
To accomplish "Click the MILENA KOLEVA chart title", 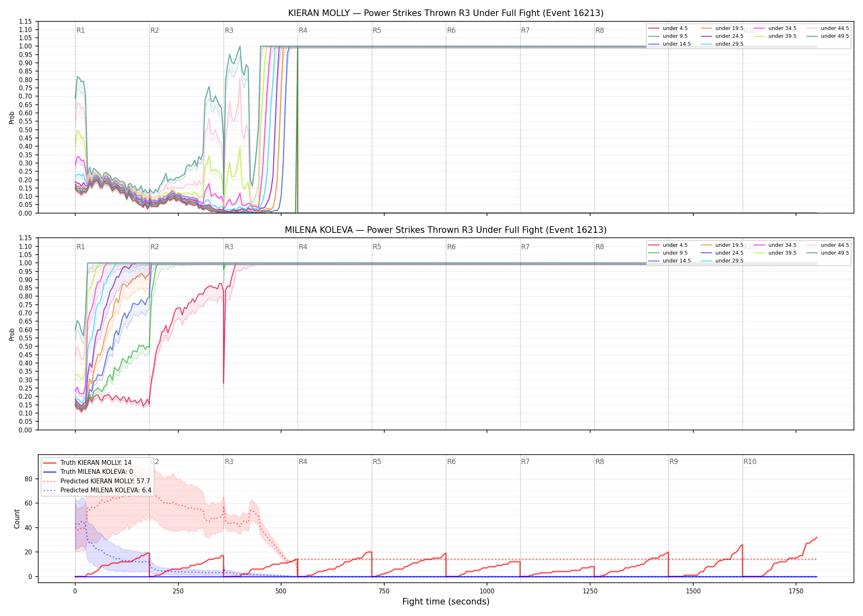I will pos(445,230).
